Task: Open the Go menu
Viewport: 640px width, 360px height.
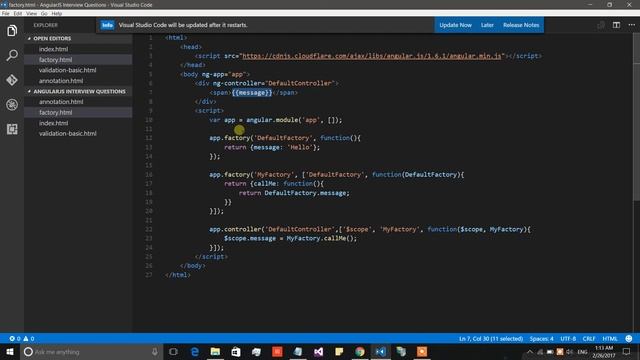Action: pos(44,13)
